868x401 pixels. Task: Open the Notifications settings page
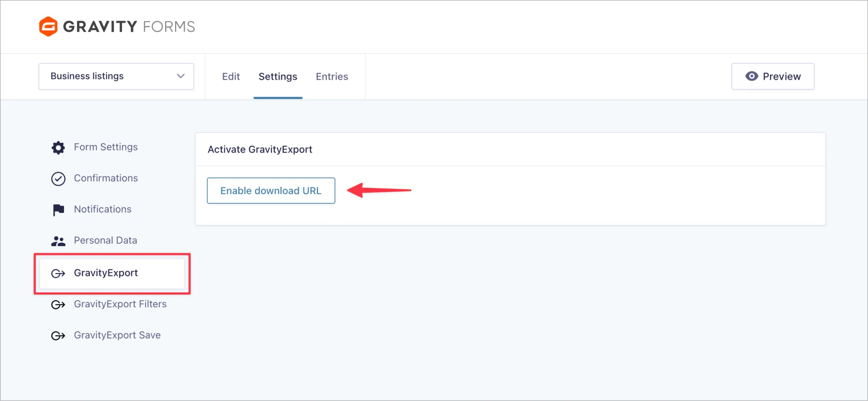pos(103,209)
